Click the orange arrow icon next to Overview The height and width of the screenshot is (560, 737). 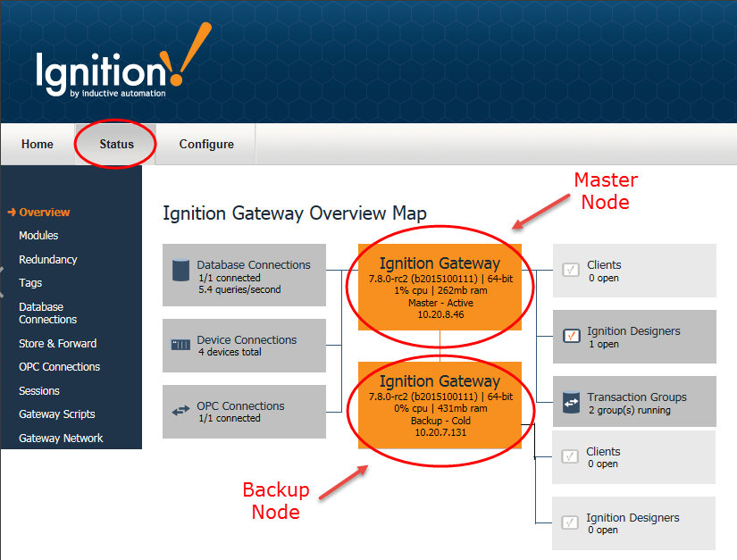point(12,213)
